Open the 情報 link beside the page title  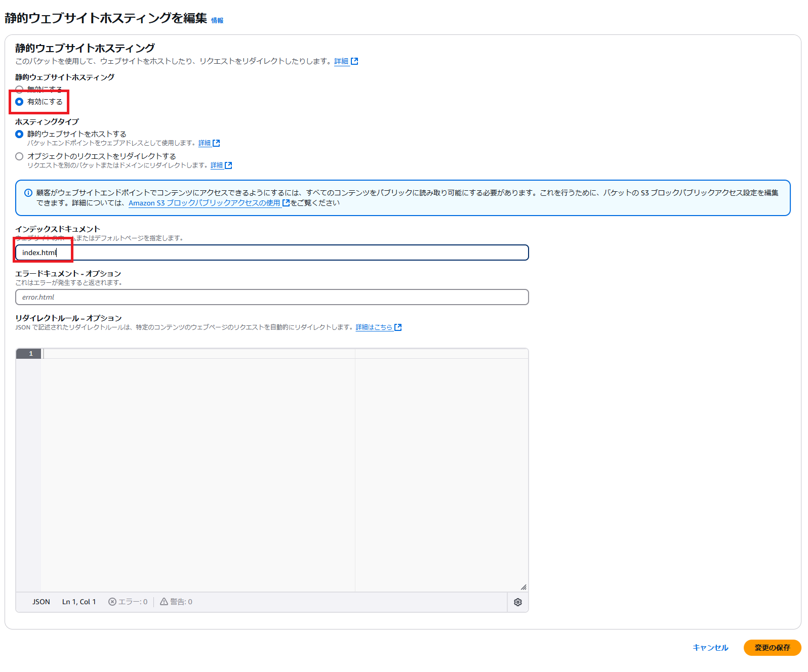coord(217,21)
